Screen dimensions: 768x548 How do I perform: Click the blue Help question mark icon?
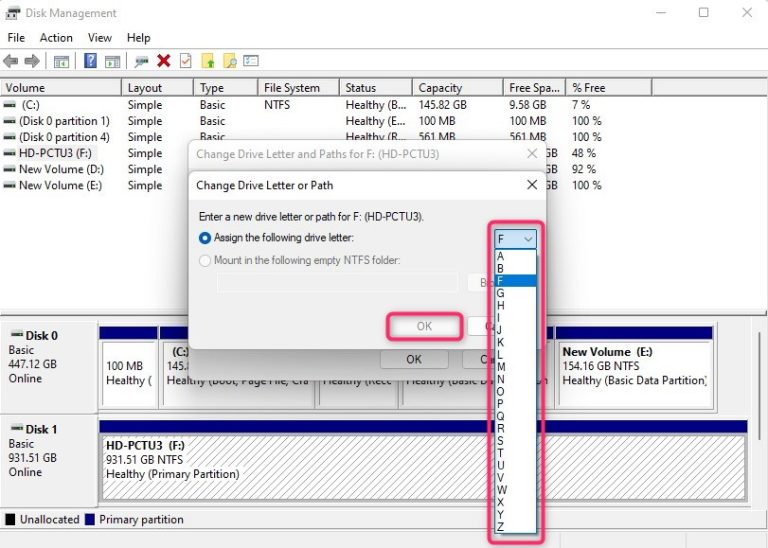pyautogui.click(x=90, y=61)
